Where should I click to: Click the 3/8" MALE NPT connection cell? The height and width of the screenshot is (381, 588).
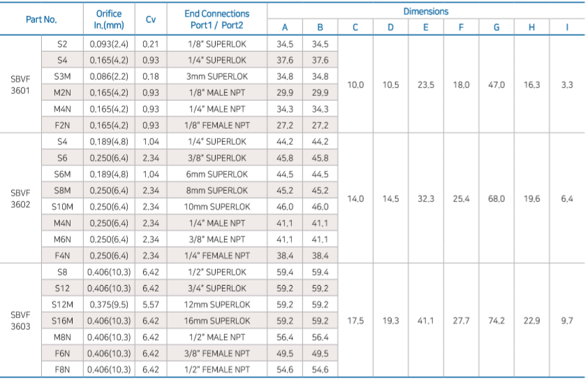tap(216, 240)
